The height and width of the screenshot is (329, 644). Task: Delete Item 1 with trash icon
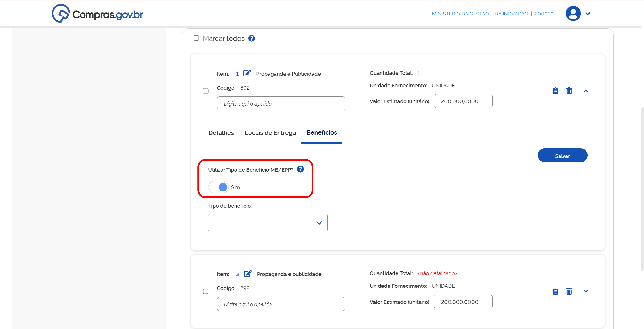click(x=569, y=91)
